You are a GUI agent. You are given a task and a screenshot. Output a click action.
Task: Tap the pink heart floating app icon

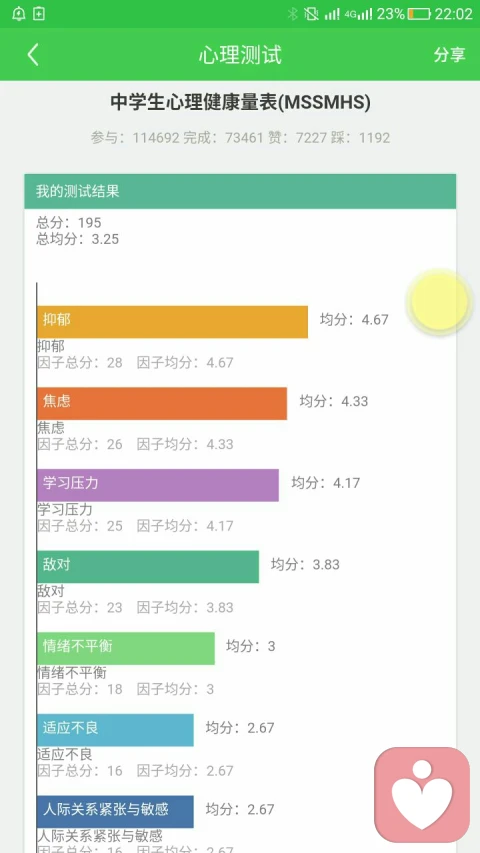(x=422, y=795)
